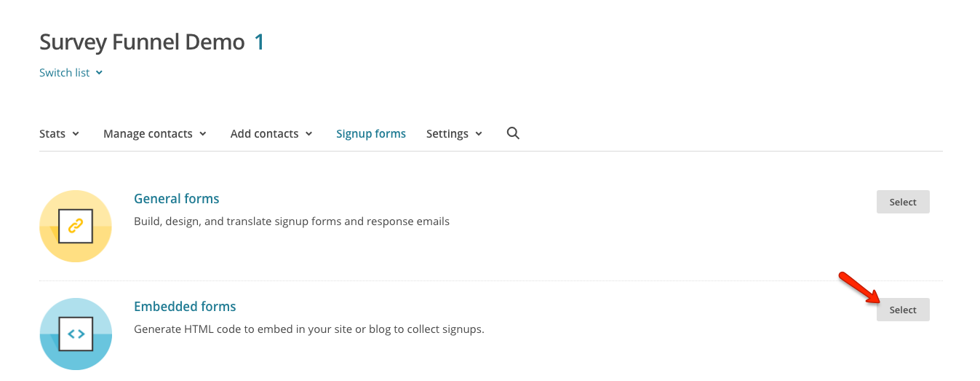Switch to the Signup forms tab
The image size is (980, 381).
pos(371,134)
